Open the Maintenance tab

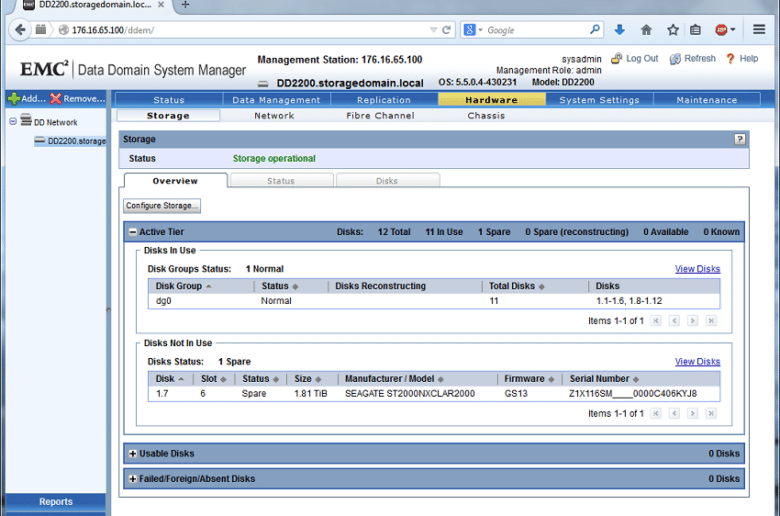pyautogui.click(x=707, y=100)
